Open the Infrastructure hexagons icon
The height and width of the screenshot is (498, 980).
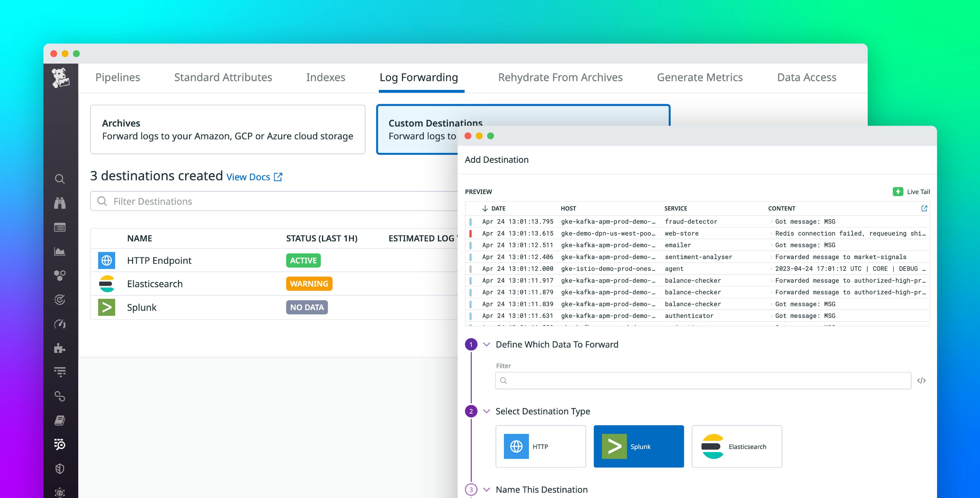pos(60,275)
